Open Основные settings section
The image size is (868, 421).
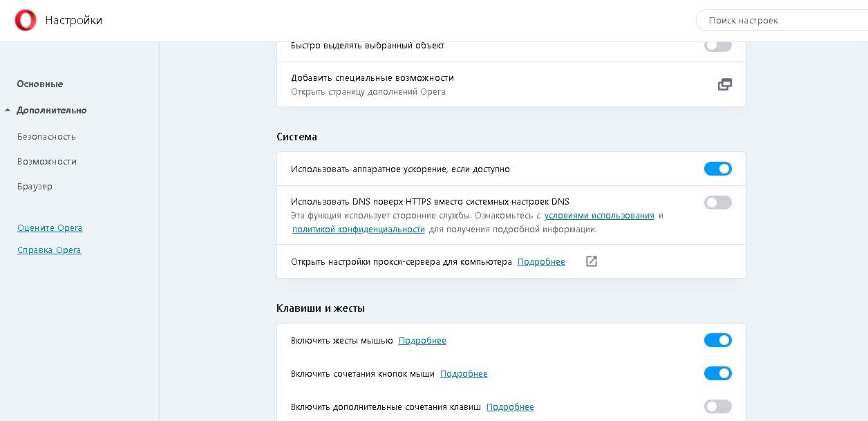click(40, 84)
